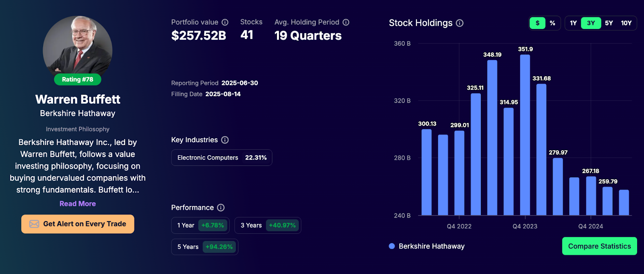Click the 3 Years +40.97% performance chip
This screenshot has width=644, height=274.
point(268,225)
